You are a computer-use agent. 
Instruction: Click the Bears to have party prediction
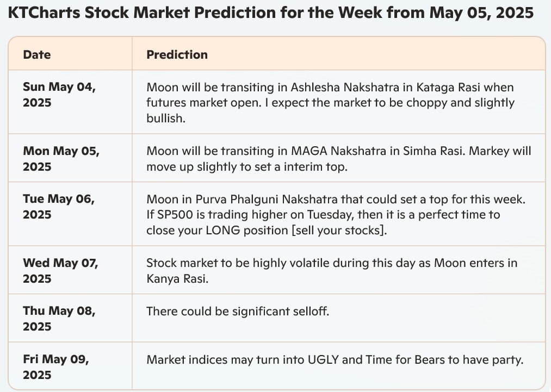335,360
